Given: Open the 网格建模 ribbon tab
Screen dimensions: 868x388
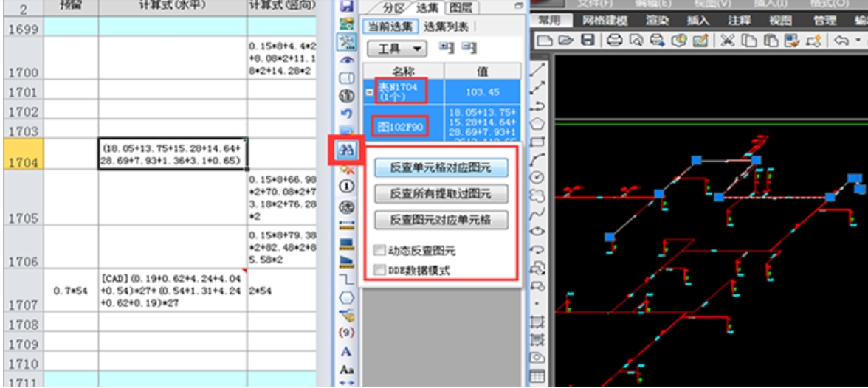Looking at the screenshot, I should coord(604,21).
